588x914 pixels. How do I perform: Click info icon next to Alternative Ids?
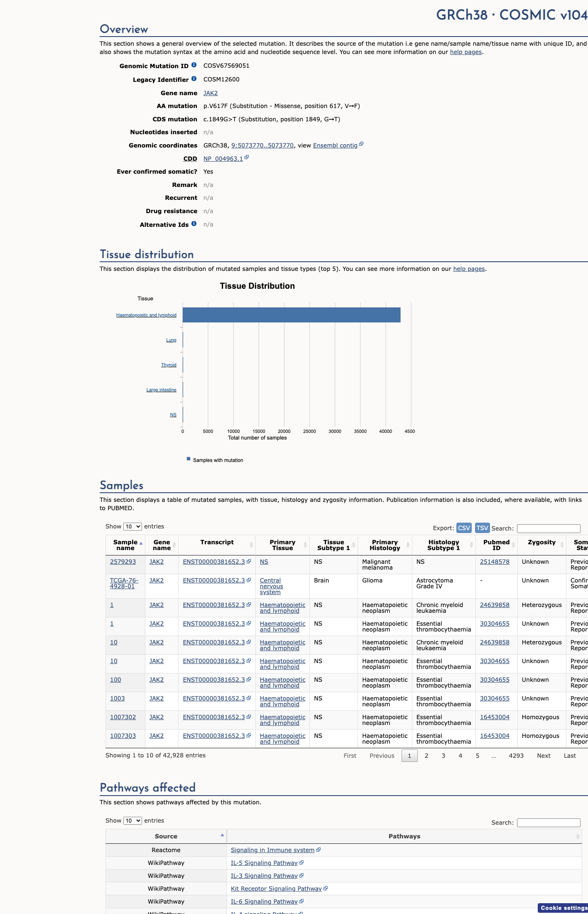[194, 224]
